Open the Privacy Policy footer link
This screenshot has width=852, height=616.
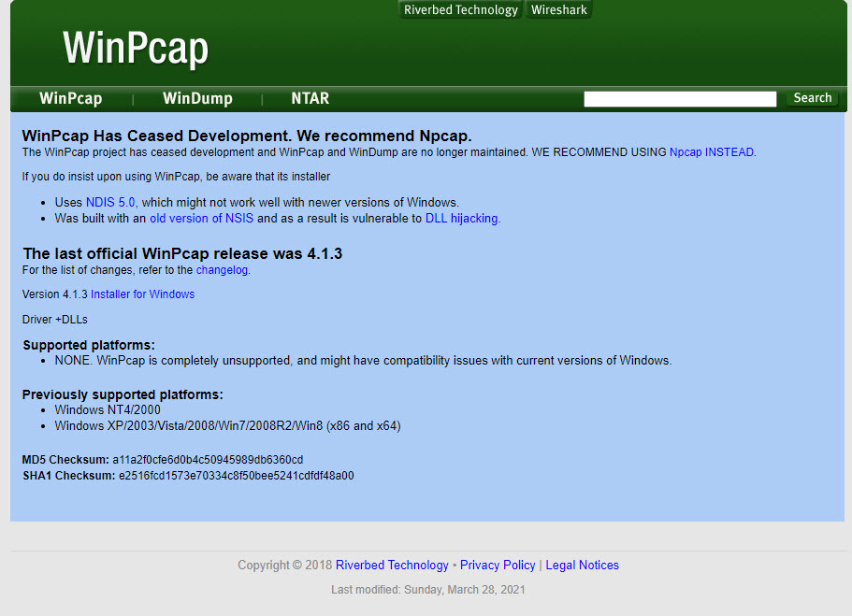[498, 565]
